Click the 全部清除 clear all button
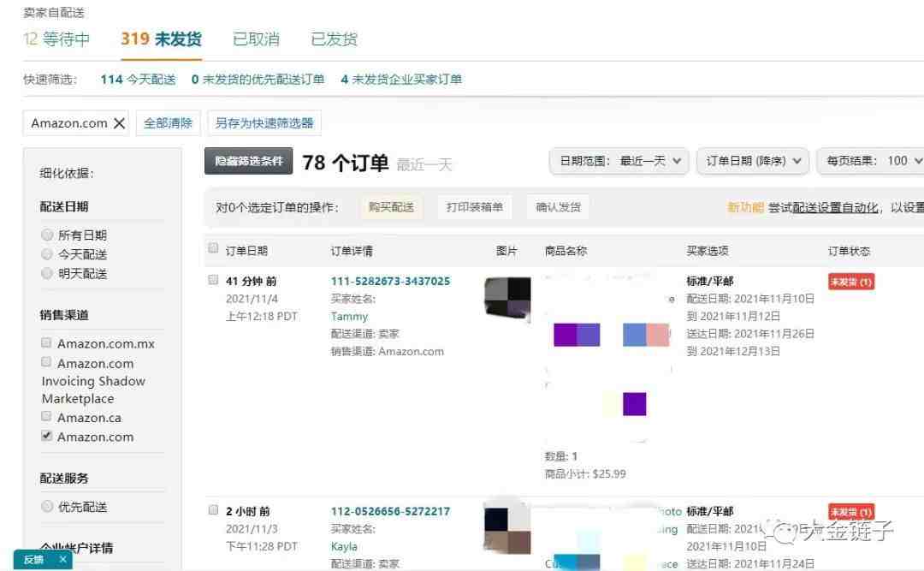This screenshot has width=924, height=571. (x=168, y=123)
